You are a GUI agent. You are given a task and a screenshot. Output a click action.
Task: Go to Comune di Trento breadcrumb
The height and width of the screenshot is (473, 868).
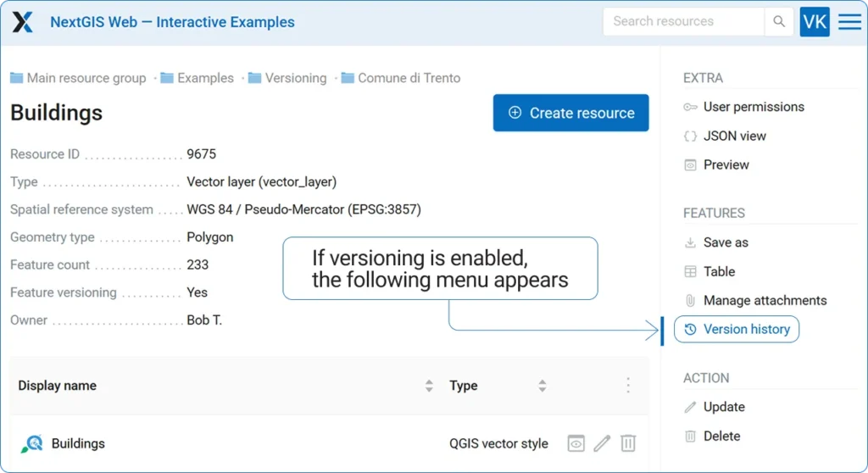409,78
